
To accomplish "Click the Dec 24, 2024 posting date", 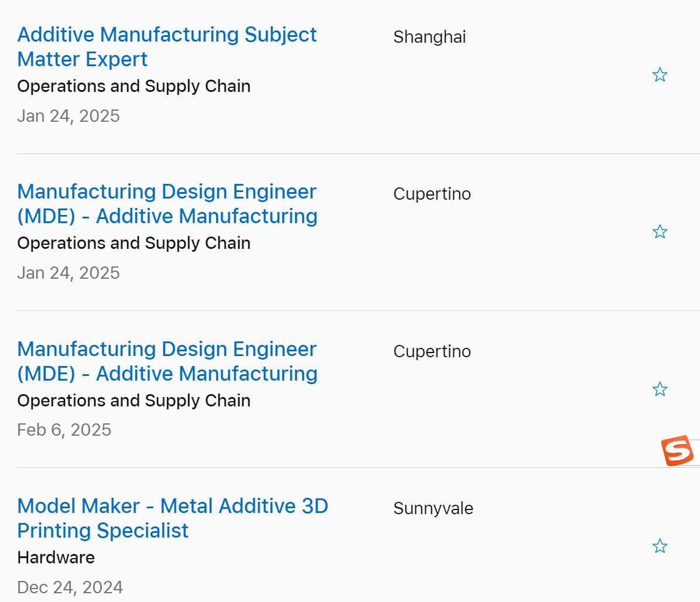I will (x=70, y=587).
